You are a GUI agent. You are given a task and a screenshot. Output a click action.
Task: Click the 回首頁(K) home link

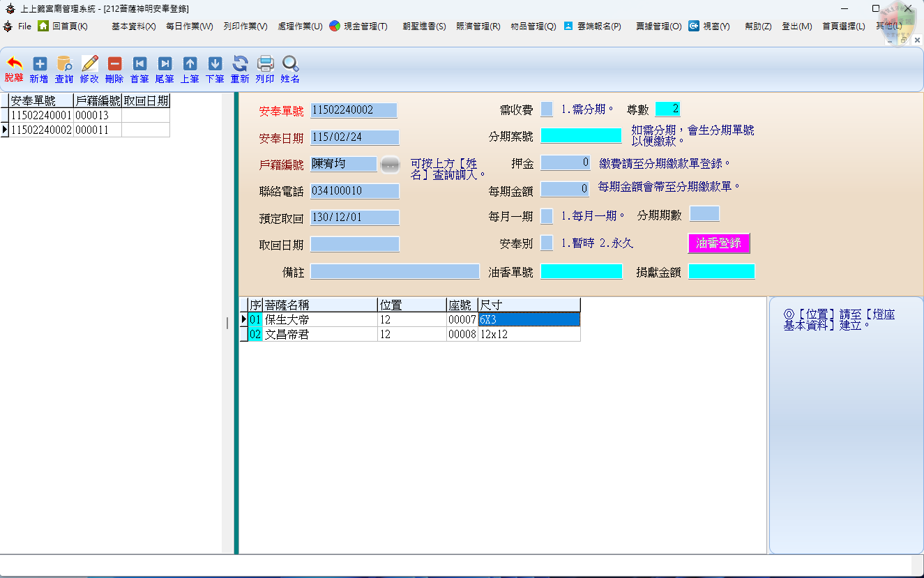(x=63, y=26)
